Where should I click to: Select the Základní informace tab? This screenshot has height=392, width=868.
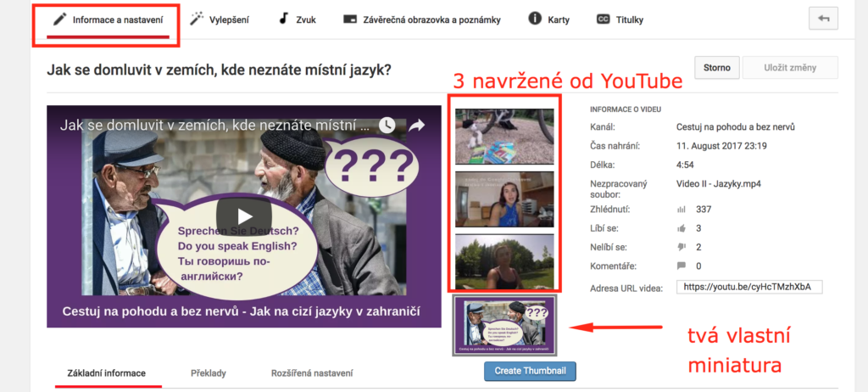[x=106, y=372]
